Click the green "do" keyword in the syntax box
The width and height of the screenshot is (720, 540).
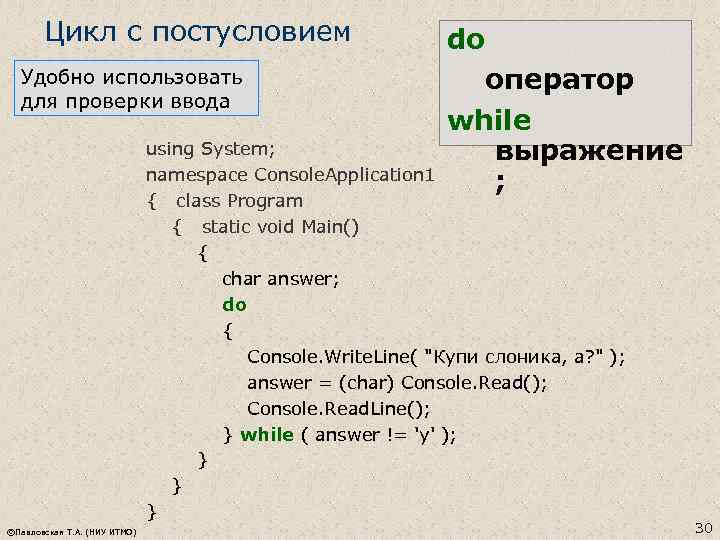point(466,39)
